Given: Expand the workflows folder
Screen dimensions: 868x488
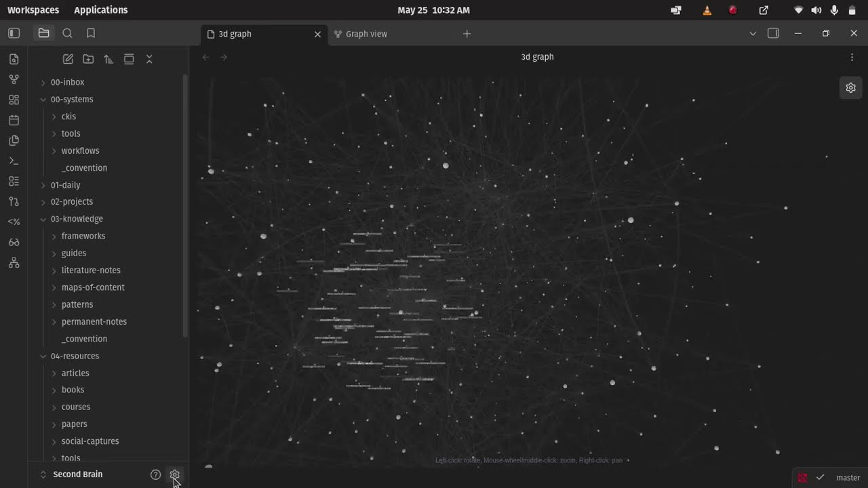Looking at the screenshot, I should [54, 151].
